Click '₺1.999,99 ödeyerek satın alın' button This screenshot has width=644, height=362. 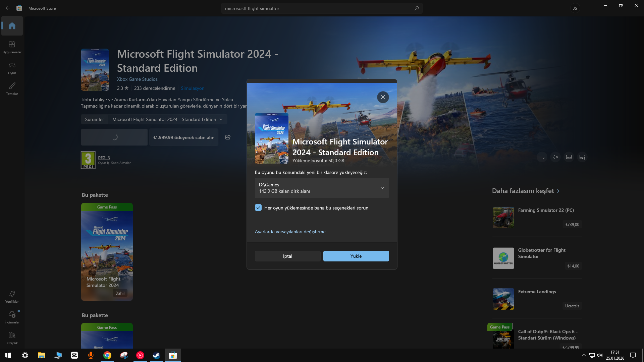[x=184, y=137]
